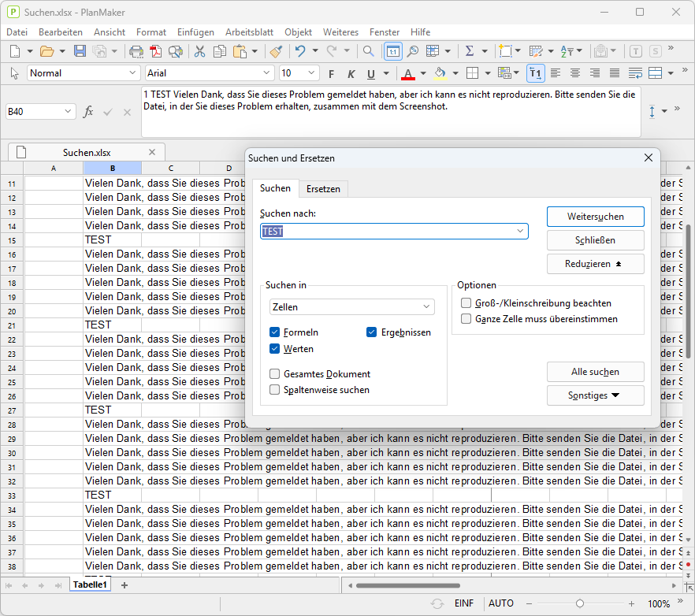Undo the last action

tap(300, 51)
